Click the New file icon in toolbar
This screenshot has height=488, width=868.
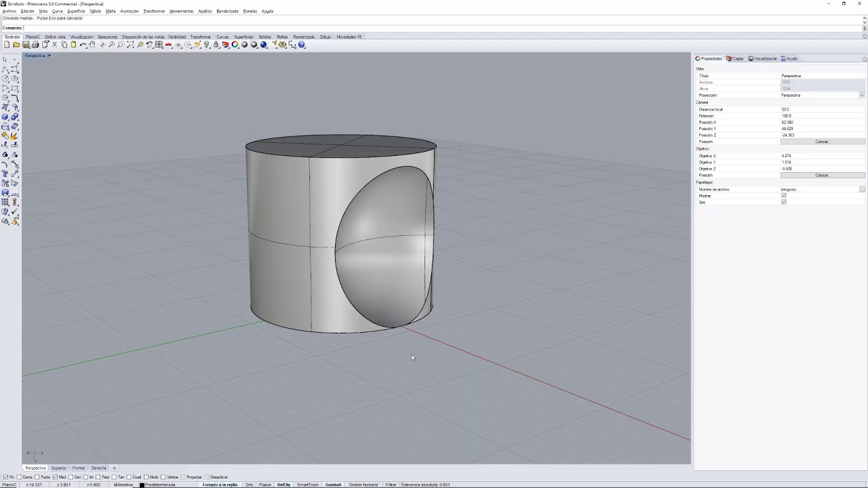click(7, 45)
